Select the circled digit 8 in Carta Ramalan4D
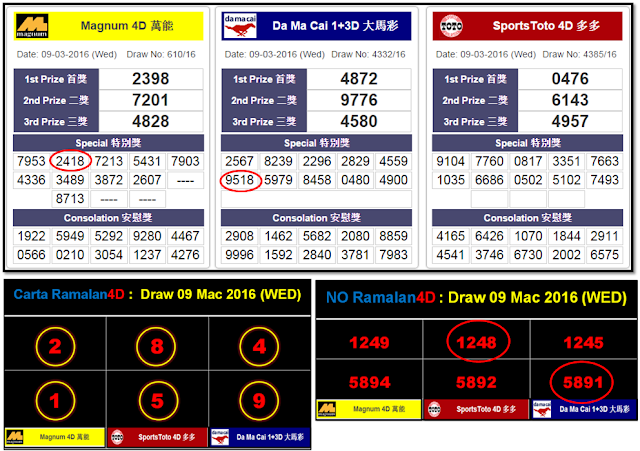This screenshot has width=640, height=451. [x=156, y=347]
